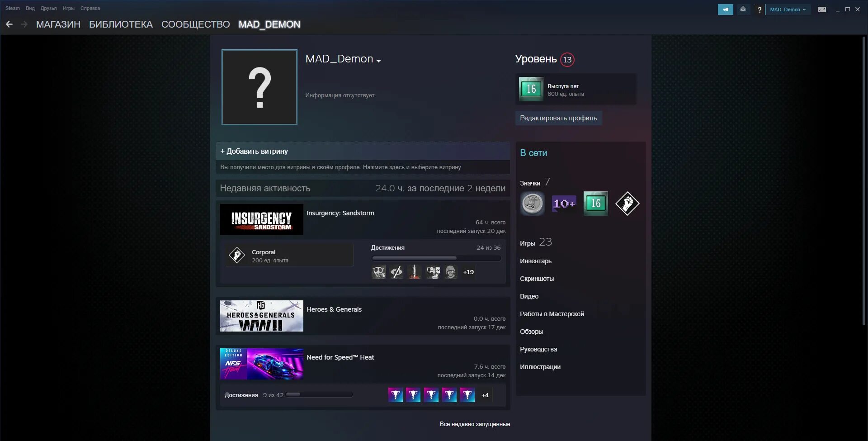Click the Достижения 24 из 36 label
Screen dimensions: 868x441
point(436,247)
